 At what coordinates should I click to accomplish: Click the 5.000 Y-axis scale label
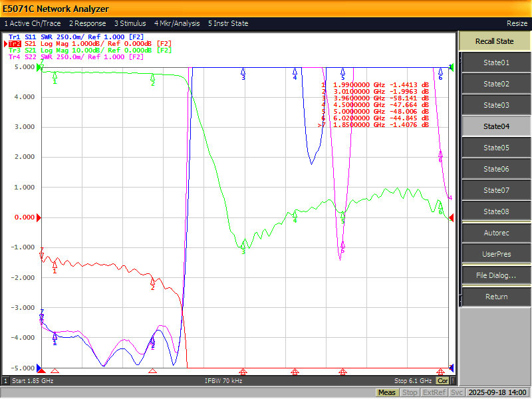pos(25,67)
